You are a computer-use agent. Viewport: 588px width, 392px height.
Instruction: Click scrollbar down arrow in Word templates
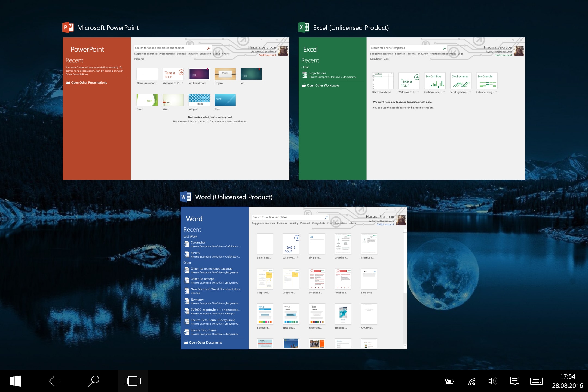[x=405, y=346]
